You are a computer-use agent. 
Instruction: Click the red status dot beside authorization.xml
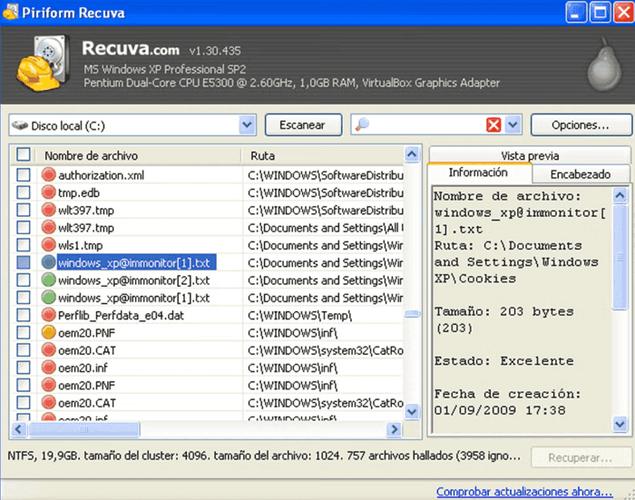pos(48,175)
